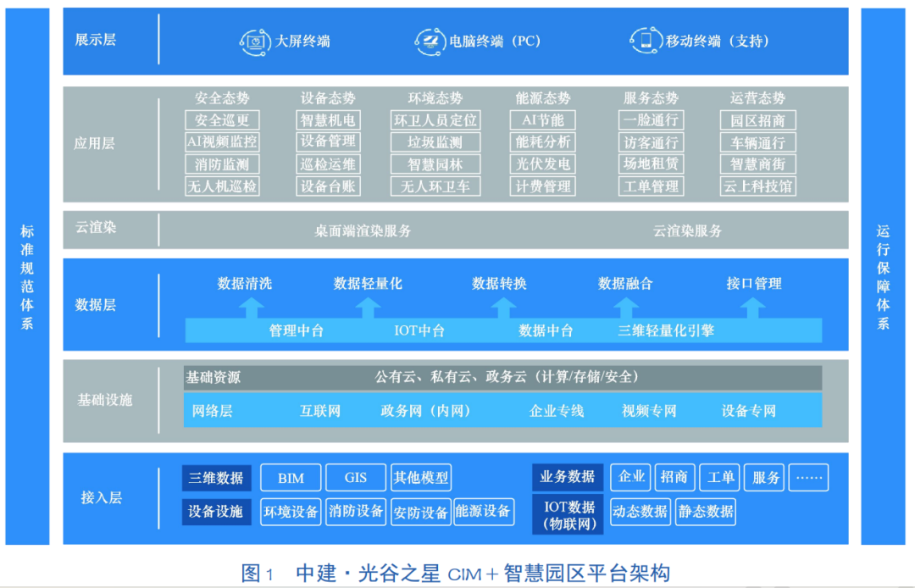This screenshot has width=915, height=588.
Task: Click the 光伏发电 box
Action: (x=543, y=164)
